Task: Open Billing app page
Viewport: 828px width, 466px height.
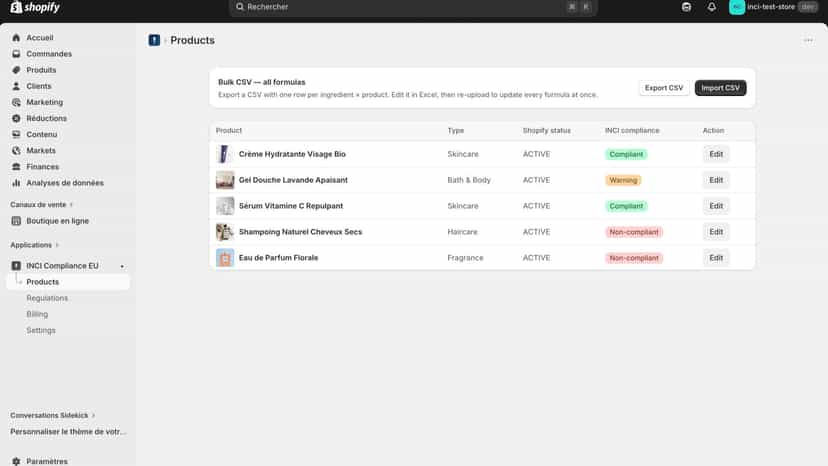Action: 37,314
